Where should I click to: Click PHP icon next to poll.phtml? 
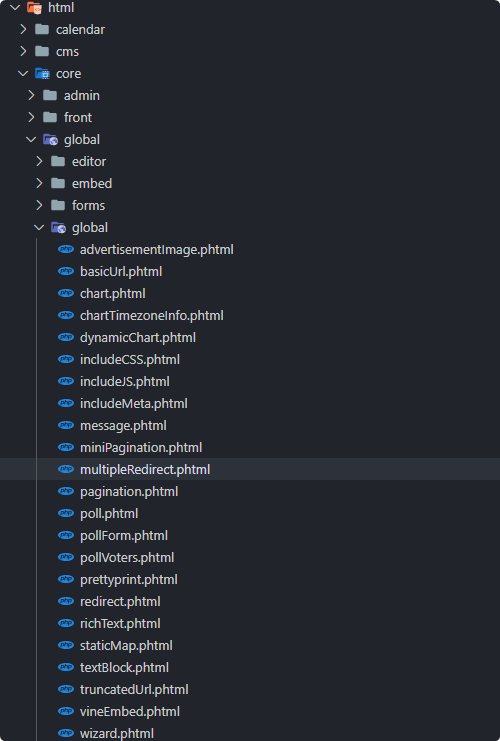[x=66, y=513]
